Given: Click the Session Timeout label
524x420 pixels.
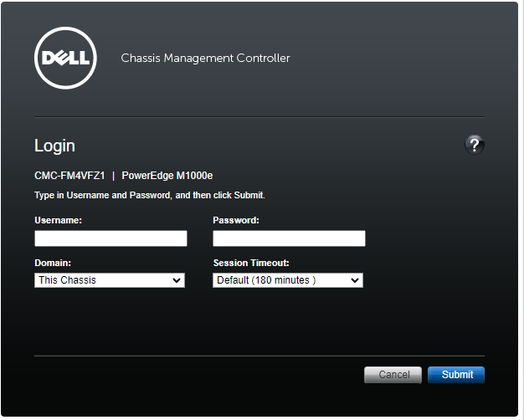Looking at the screenshot, I should pyautogui.click(x=251, y=262).
